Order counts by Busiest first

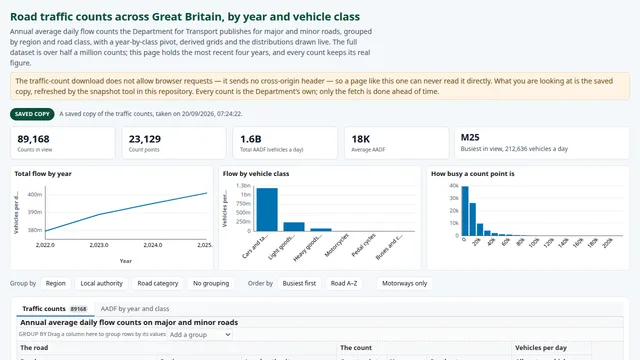point(299,283)
